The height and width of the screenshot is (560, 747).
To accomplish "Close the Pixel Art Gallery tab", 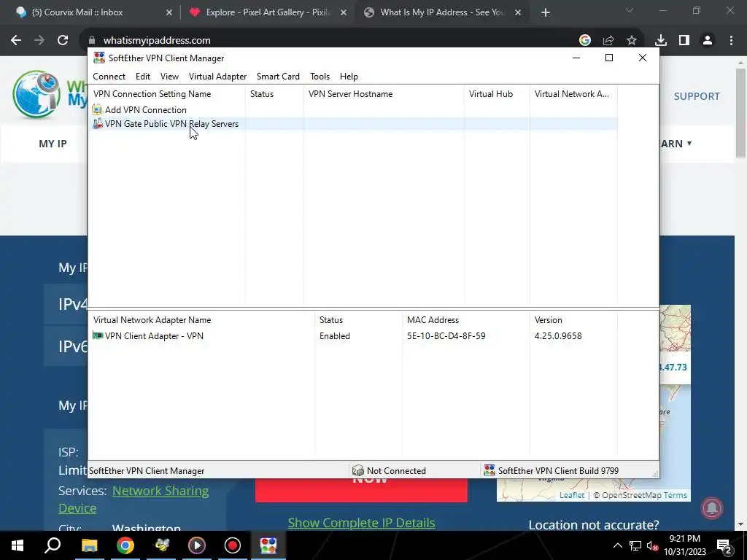I will [x=344, y=12].
